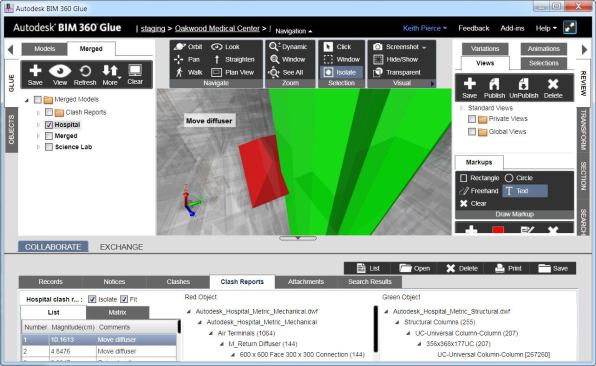The height and width of the screenshot is (366, 596).
Task: Click the See All zoom tool
Action: (x=285, y=72)
